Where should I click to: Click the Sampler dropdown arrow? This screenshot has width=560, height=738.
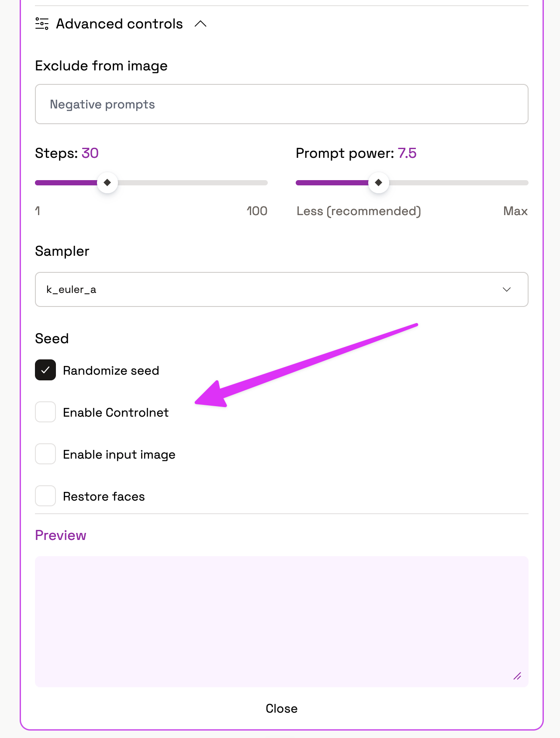[507, 289]
